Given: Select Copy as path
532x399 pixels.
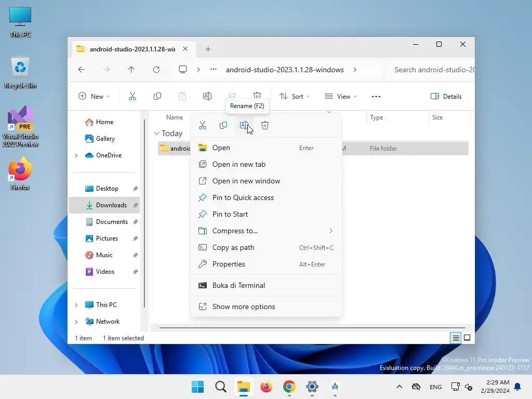Looking at the screenshot, I should click(266, 247).
